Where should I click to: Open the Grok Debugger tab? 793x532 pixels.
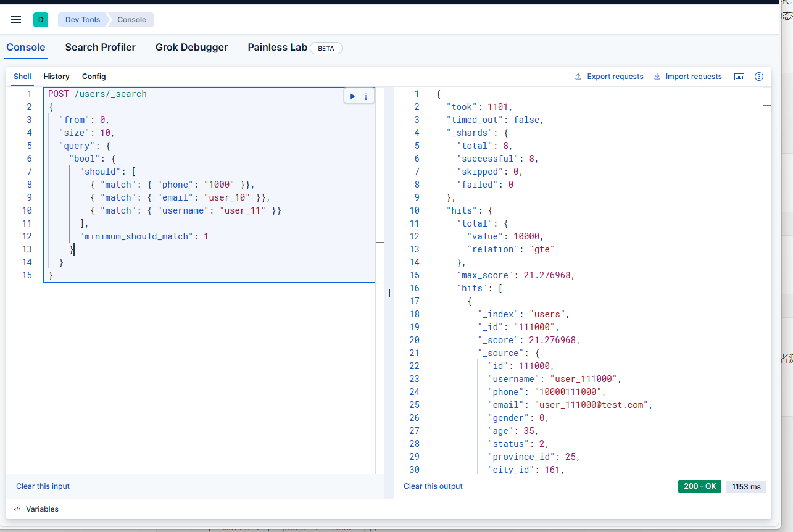pos(191,48)
